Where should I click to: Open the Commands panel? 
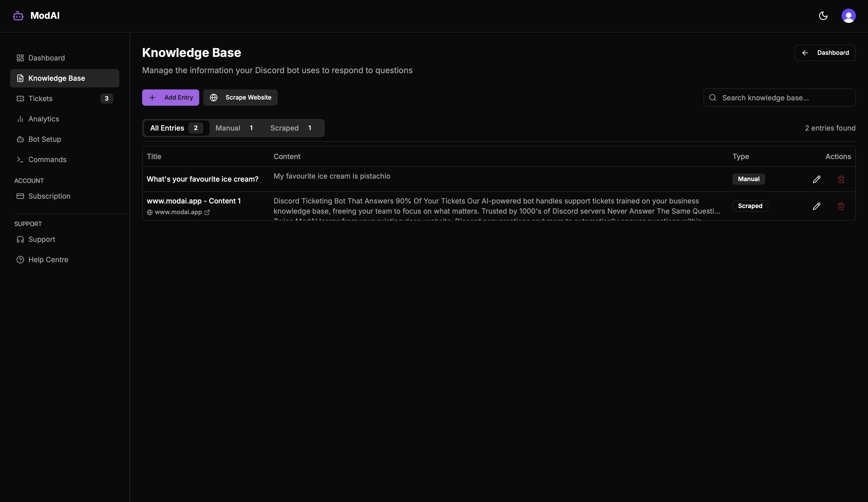[47, 159]
